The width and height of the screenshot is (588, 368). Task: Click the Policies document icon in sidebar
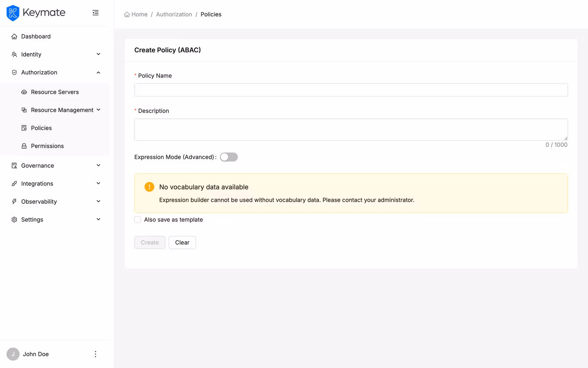click(x=24, y=128)
